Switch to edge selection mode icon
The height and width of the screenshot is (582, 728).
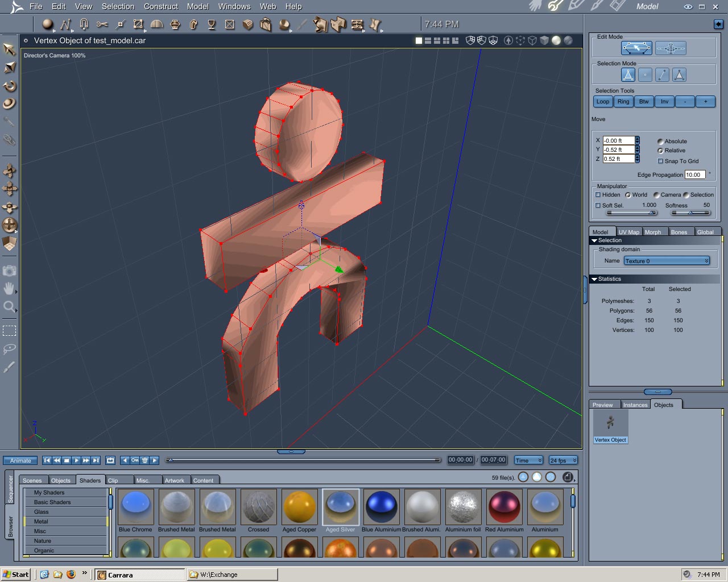[x=662, y=75]
